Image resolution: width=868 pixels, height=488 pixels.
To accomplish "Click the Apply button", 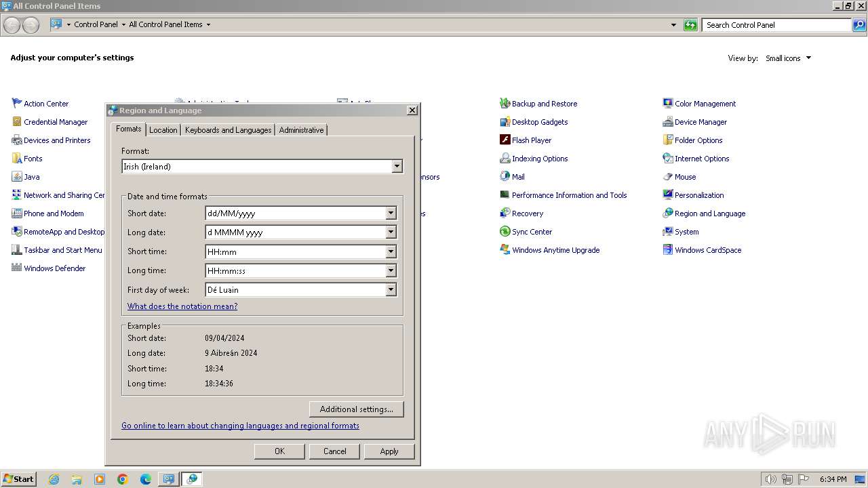I will [389, 451].
